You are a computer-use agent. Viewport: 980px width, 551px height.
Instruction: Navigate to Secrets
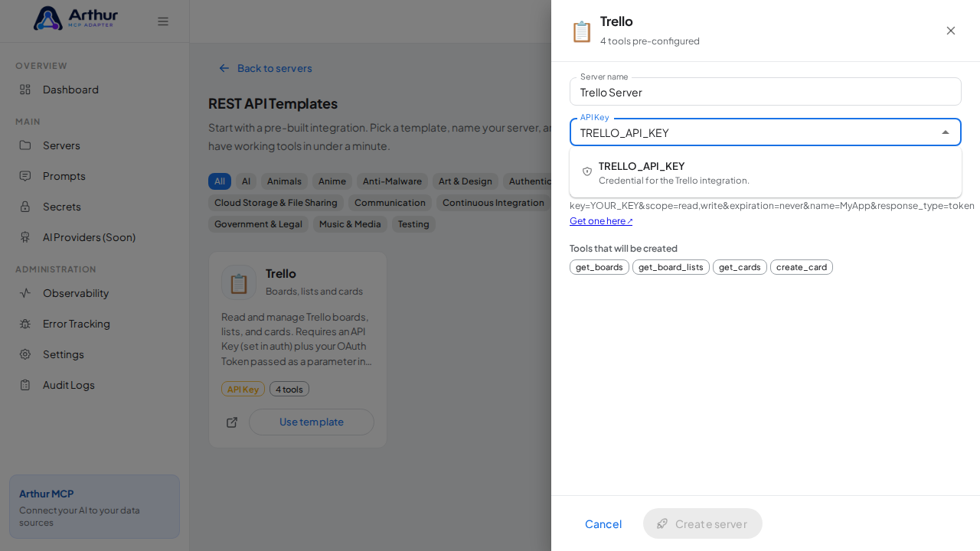[x=95, y=207]
